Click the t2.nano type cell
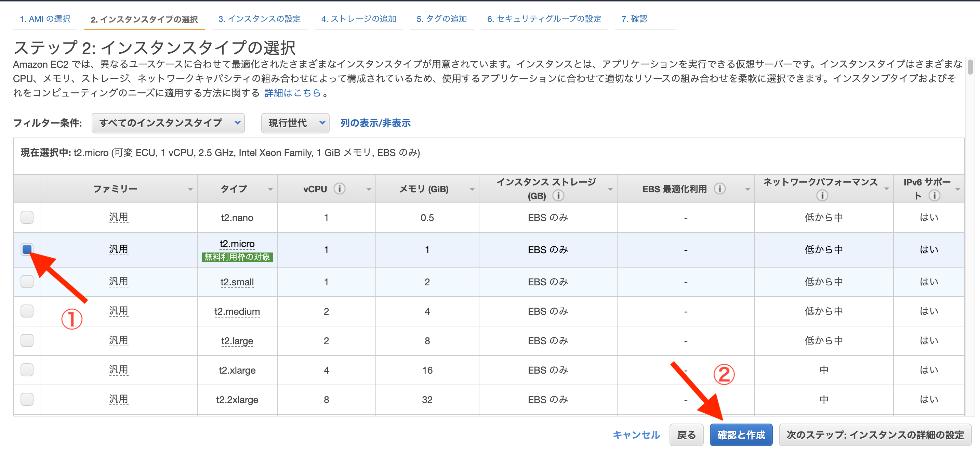 [237, 218]
